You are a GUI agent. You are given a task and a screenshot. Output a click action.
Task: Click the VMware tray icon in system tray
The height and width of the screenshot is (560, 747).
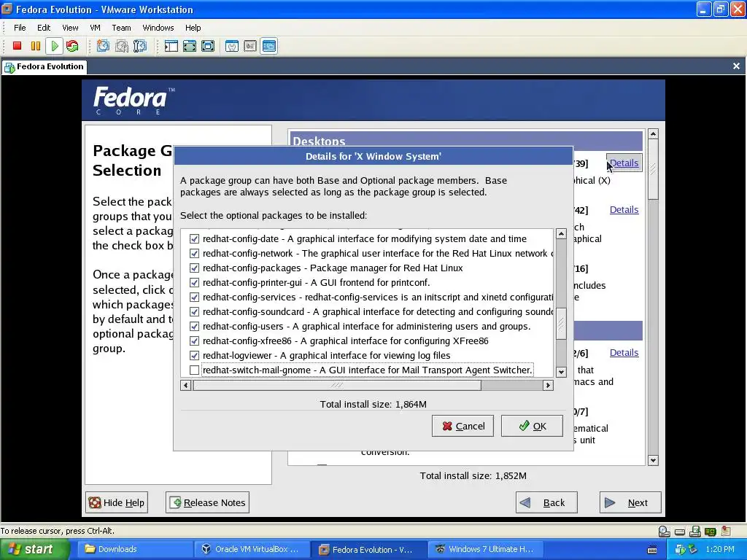(x=679, y=549)
